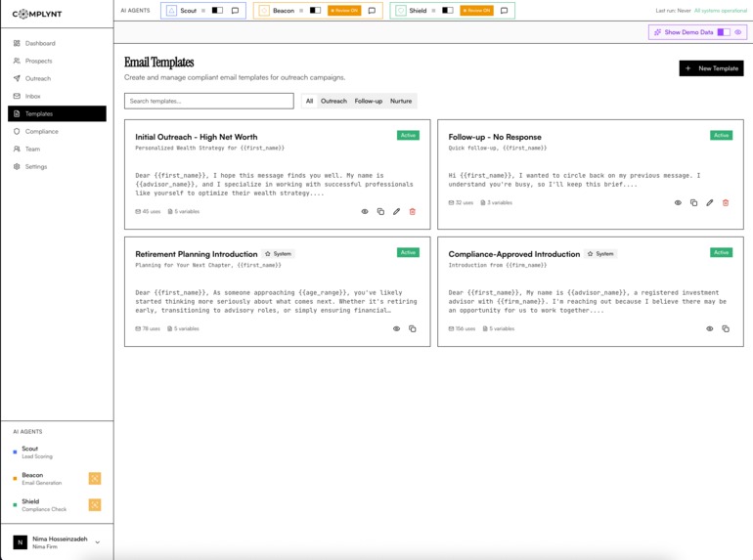Select the Nurture filter tab
The image size is (753, 560).
[x=401, y=102]
